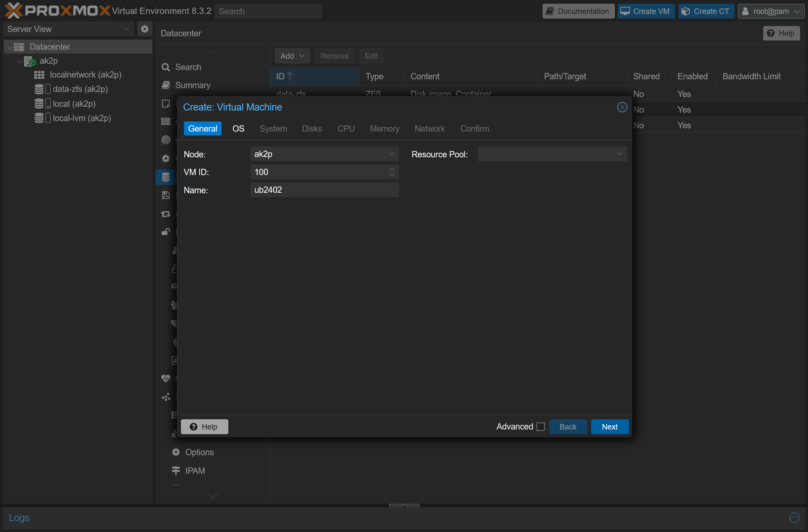The width and height of the screenshot is (808, 532).
Task: Switch to the Network tab
Action: click(430, 129)
